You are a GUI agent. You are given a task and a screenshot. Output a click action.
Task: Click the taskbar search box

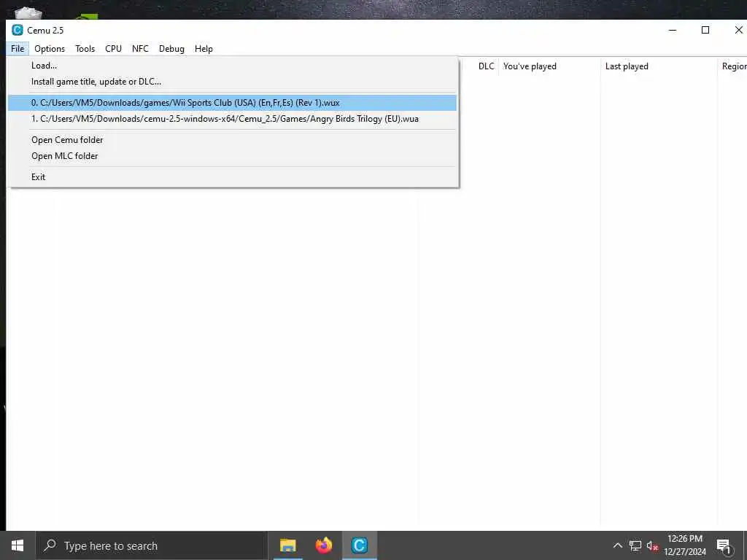152,545
